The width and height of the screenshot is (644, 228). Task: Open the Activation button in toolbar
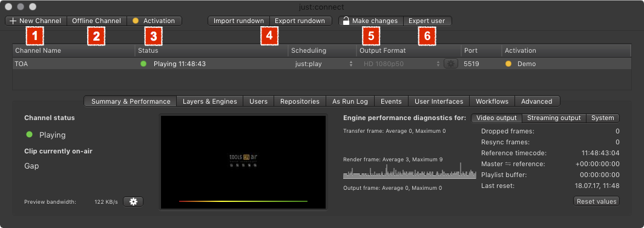154,21
